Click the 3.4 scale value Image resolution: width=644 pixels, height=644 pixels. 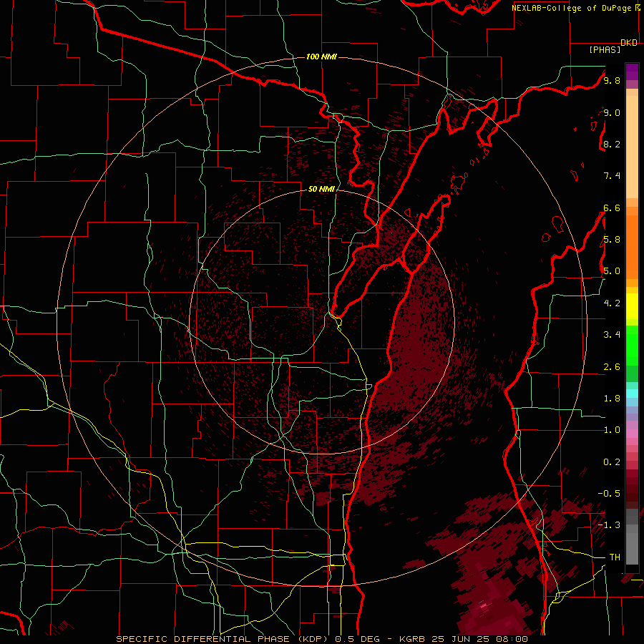tap(612, 335)
